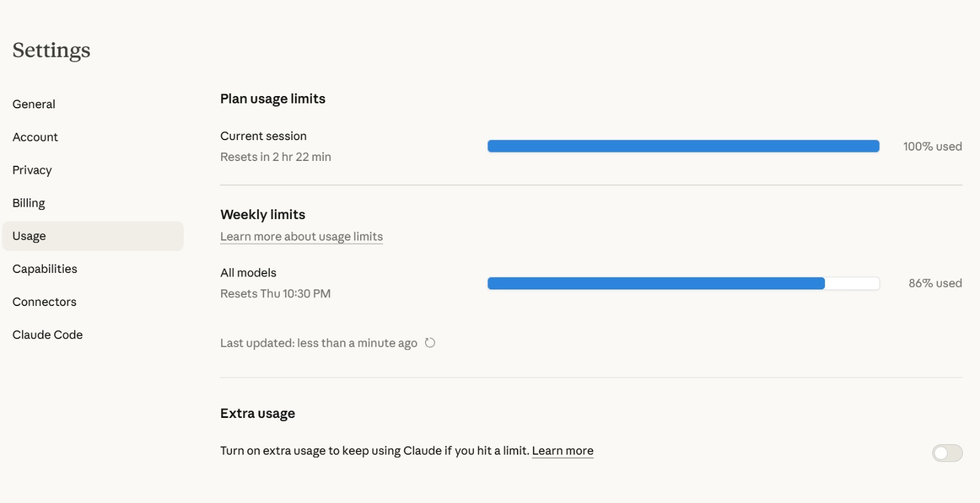
Task: Open the General settings section
Action: pos(34,103)
